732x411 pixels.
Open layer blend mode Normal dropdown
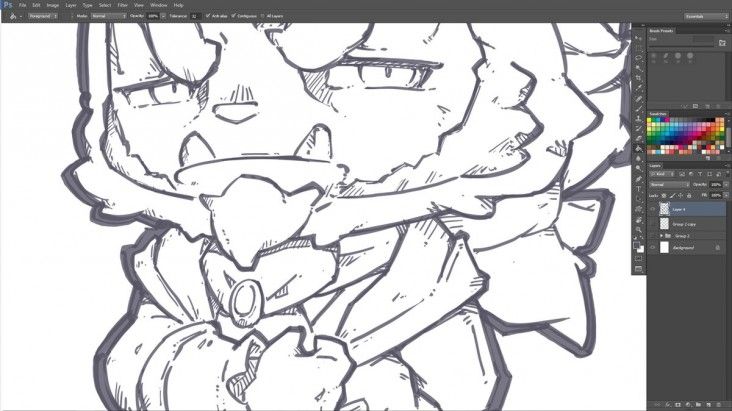pyautogui.click(x=669, y=184)
